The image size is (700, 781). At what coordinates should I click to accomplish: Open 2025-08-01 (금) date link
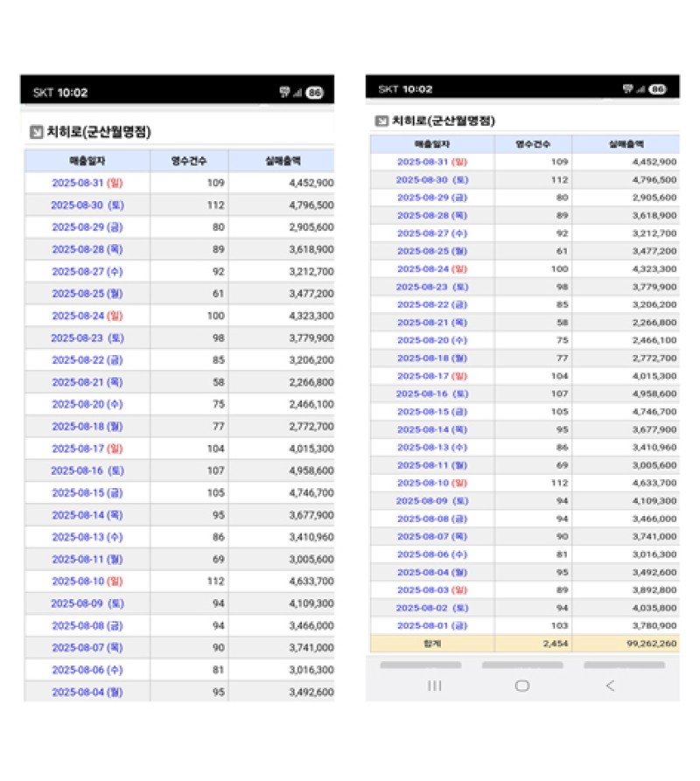click(x=432, y=625)
